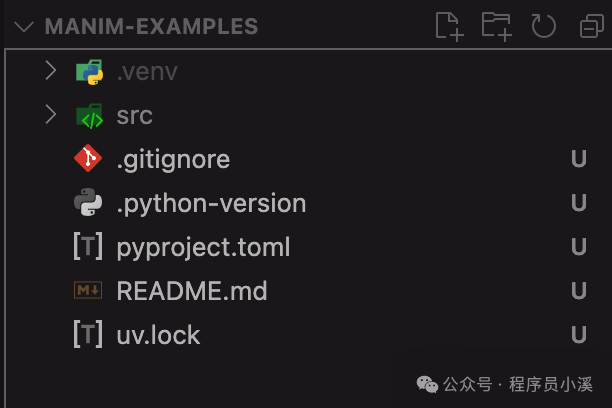Click the src folder code icon

pos(89,116)
